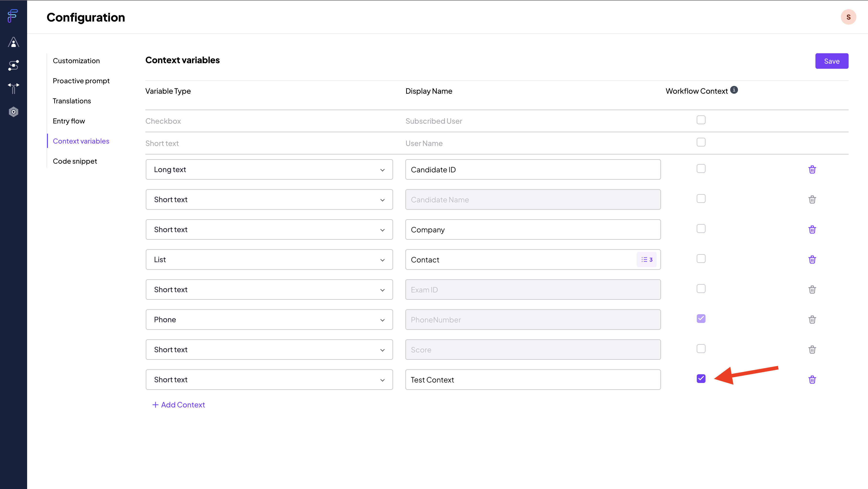This screenshot has width=868, height=489.
Task: Open the hexagon settings sidebar icon
Action: click(14, 112)
